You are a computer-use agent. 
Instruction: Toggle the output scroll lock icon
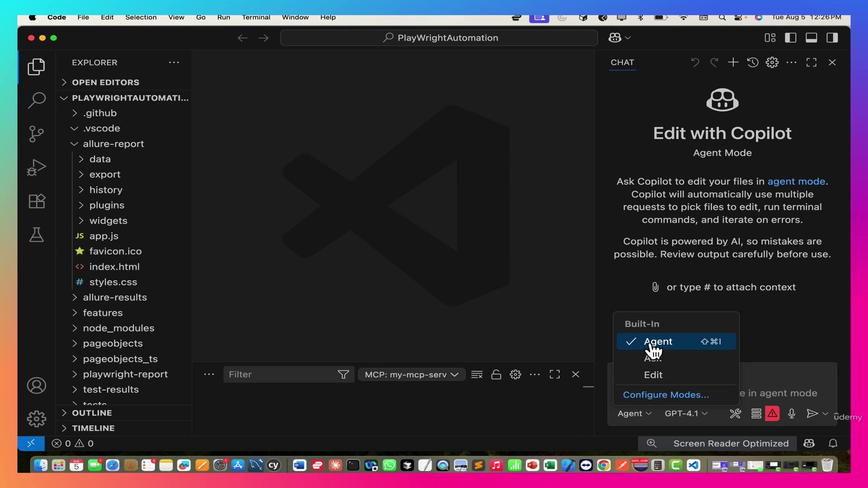pyautogui.click(x=496, y=375)
